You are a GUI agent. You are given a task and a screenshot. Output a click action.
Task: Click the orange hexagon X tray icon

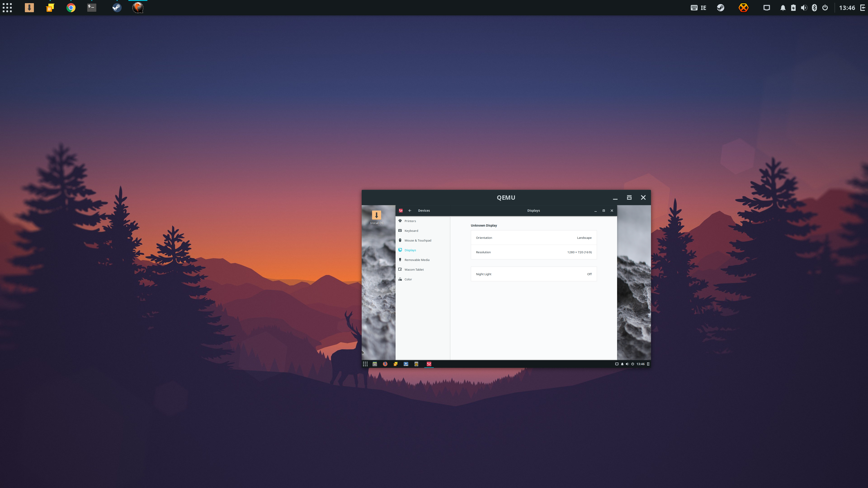coord(743,8)
